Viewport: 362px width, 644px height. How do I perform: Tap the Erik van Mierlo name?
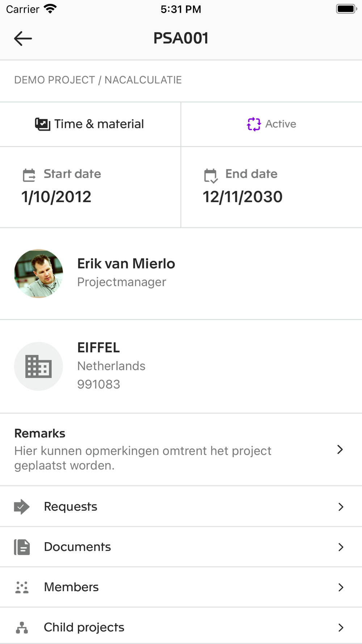(126, 264)
